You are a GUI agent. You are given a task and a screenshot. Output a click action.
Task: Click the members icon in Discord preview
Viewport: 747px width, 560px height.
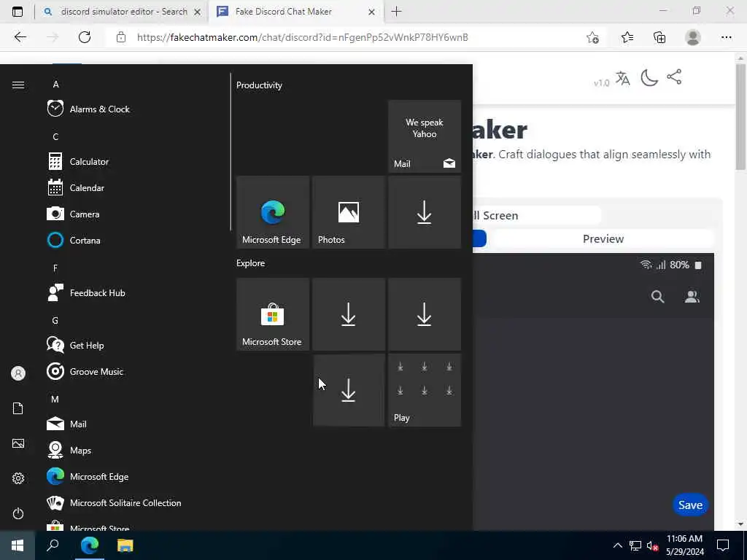[x=692, y=297]
